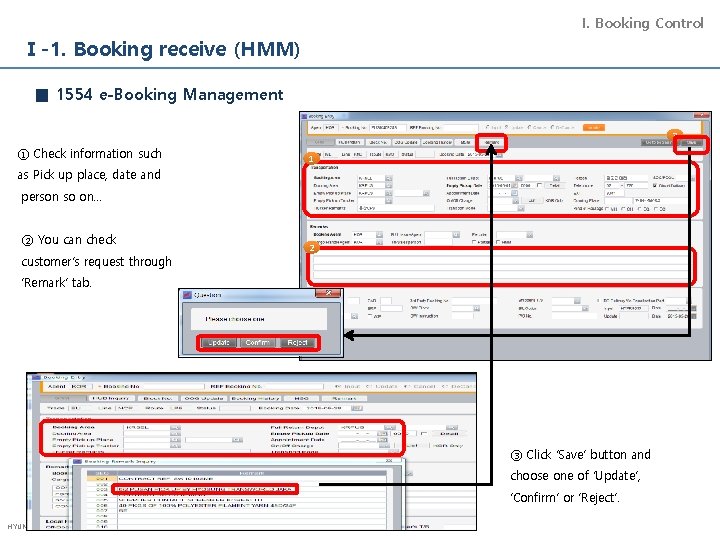The width and height of the screenshot is (720, 540).
Task: Click Booking No field in upper window
Action: pos(388,128)
